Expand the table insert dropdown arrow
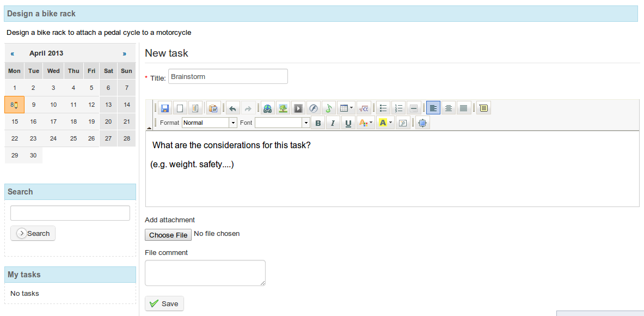Viewport: 644px width, 316px height. point(352,108)
